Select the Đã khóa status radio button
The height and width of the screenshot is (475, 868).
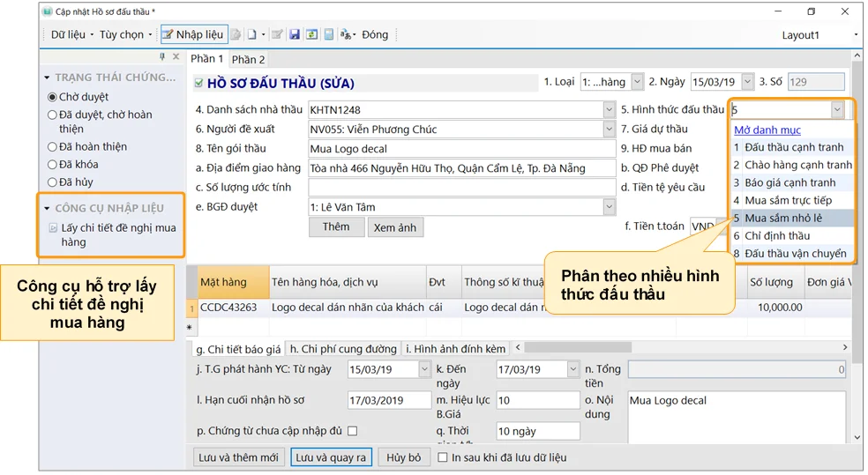point(52,165)
